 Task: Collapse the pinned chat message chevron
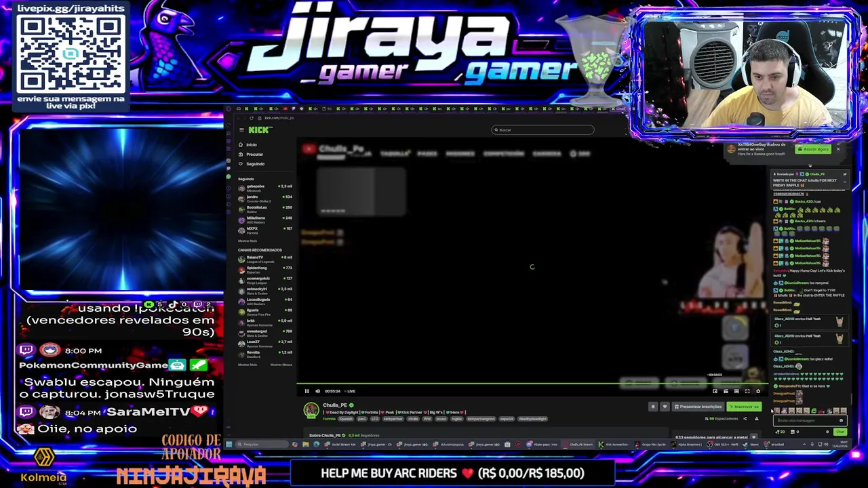click(x=845, y=182)
